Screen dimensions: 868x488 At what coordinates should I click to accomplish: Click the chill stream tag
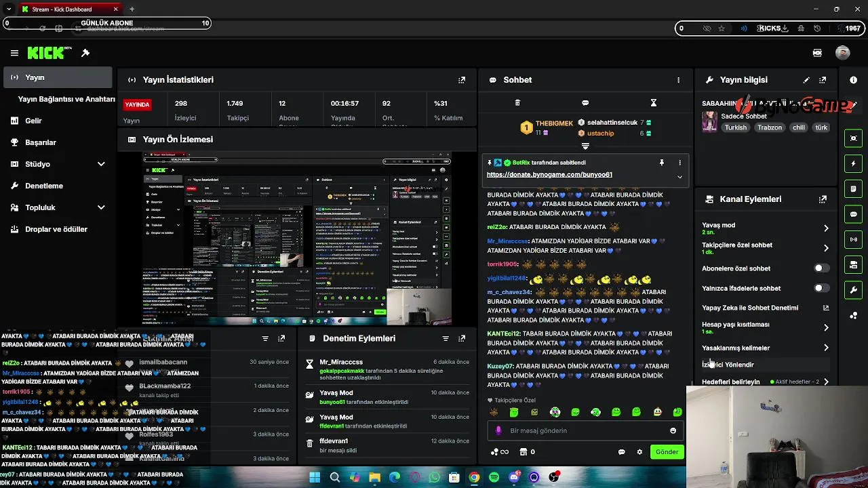click(798, 127)
